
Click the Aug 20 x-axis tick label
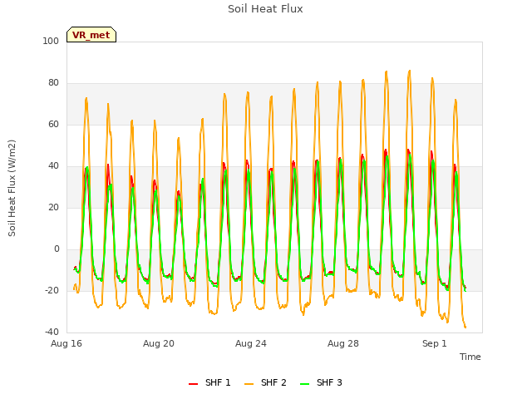coord(159,343)
